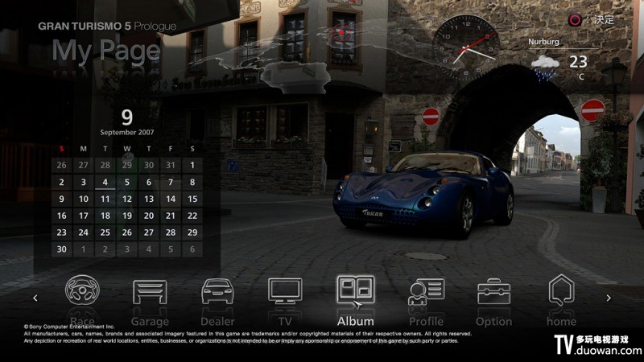The width and height of the screenshot is (644, 362).
Task: Open the Race steering wheel icon
Action: (82, 290)
